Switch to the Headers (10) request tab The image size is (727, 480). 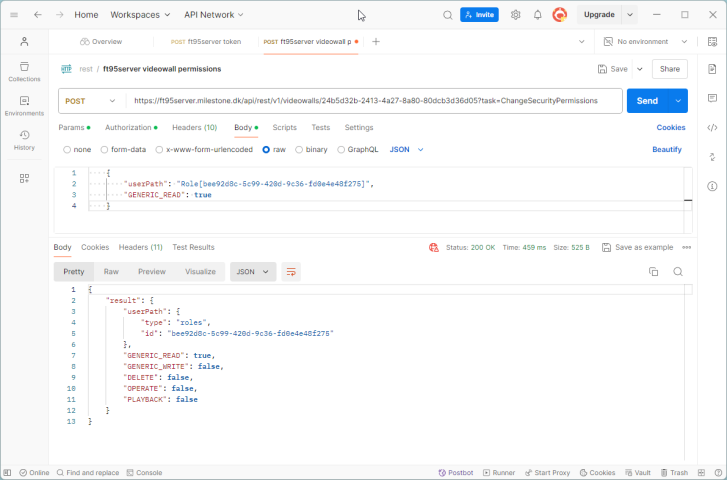click(x=194, y=128)
